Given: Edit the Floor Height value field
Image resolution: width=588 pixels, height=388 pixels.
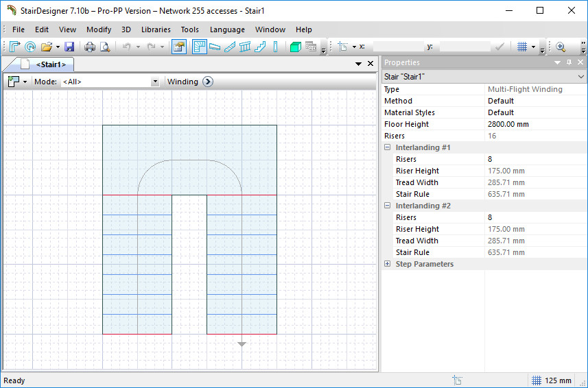Looking at the screenshot, I should pyautogui.click(x=537, y=124).
